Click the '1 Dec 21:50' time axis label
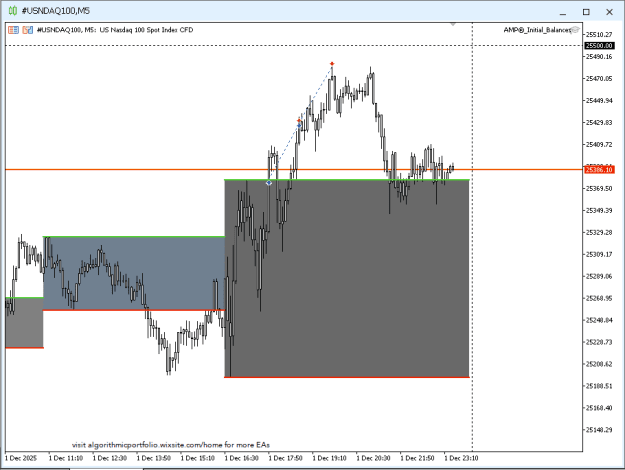625x470 pixels. 417,458
